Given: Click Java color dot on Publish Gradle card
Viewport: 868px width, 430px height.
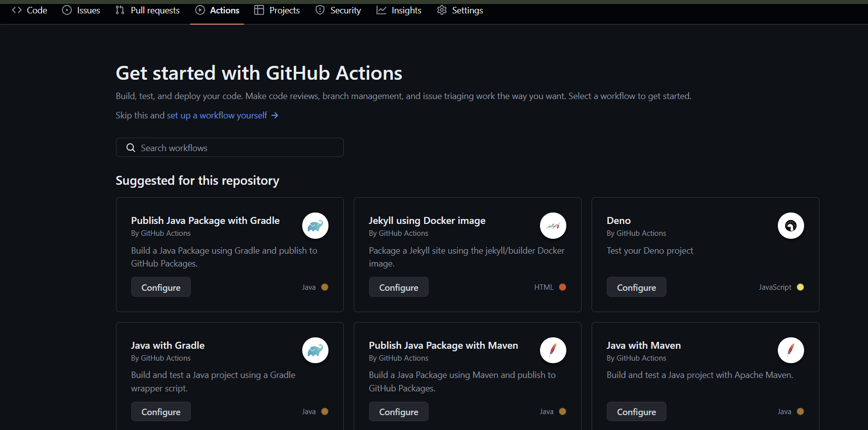Looking at the screenshot, I should pyautogui.click(x=325, y=287).
